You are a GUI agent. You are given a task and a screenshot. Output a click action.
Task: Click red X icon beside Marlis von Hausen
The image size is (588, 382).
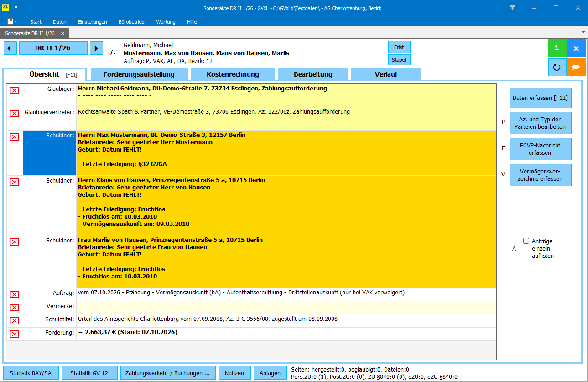pyautogui.click(x=15, y=242)
